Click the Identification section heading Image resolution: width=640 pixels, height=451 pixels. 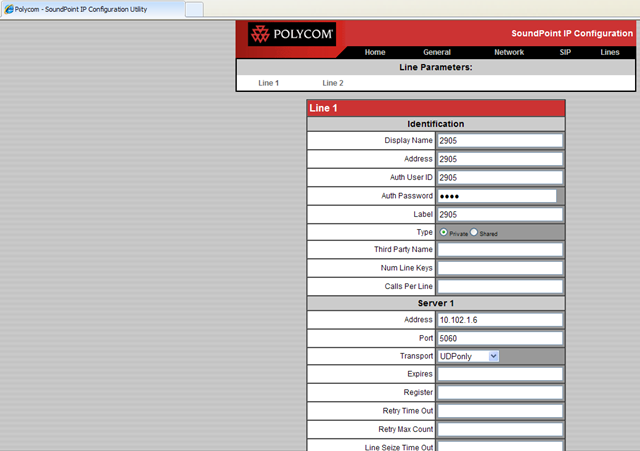(436, 124)
